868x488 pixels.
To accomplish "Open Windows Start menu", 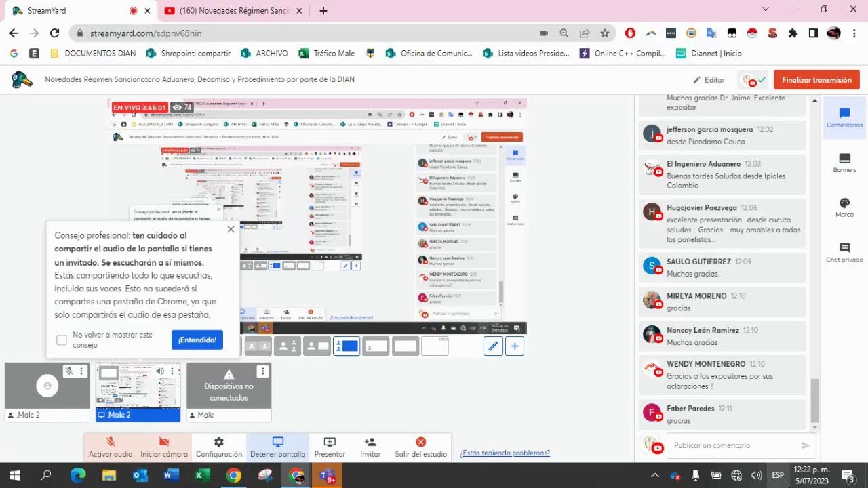I will [15, 475].
